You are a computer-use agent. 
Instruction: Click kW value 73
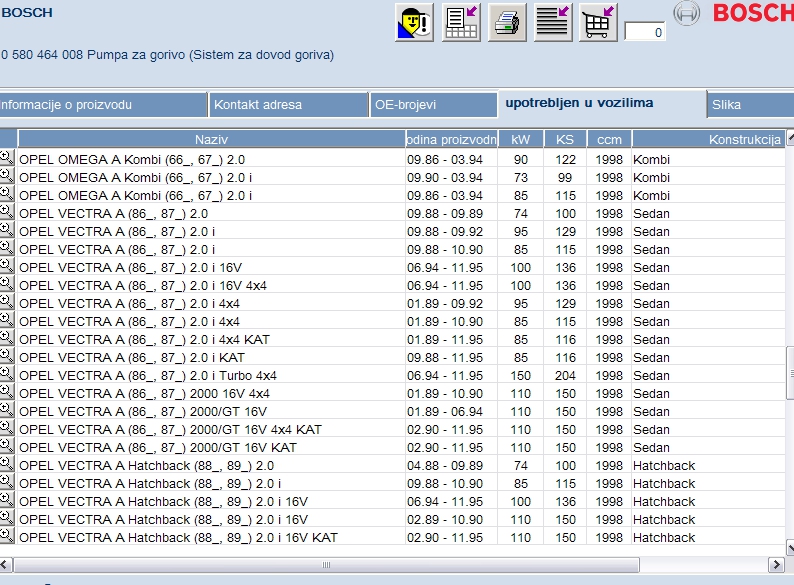[x=521, y=178]
